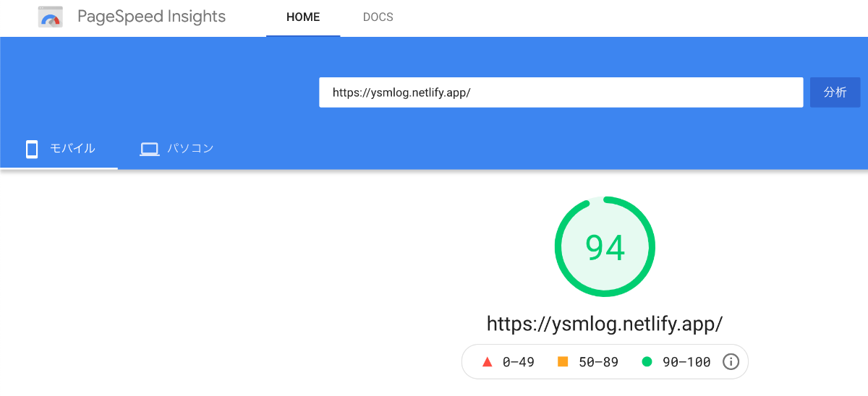Click the score legend info icon

pos(731,361)
